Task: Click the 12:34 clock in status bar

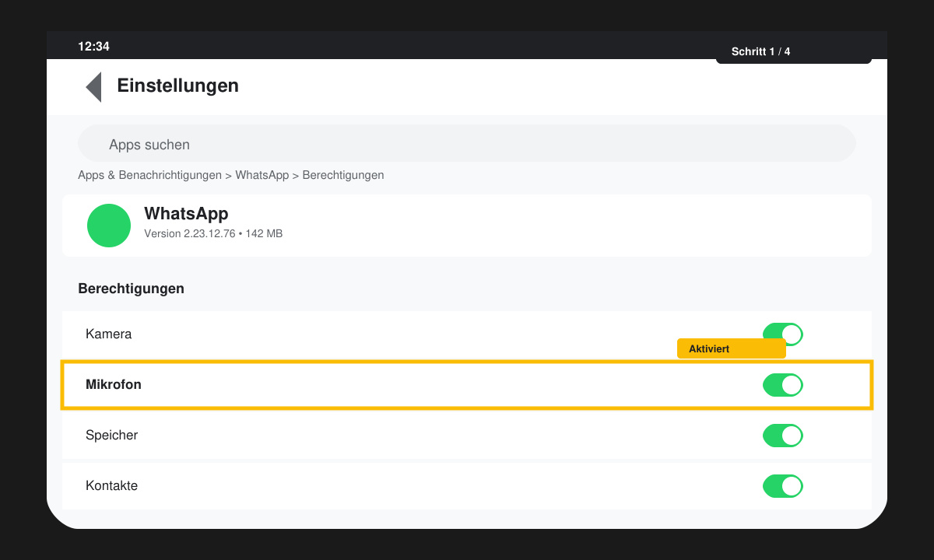Action: click(x=93, y=47)
